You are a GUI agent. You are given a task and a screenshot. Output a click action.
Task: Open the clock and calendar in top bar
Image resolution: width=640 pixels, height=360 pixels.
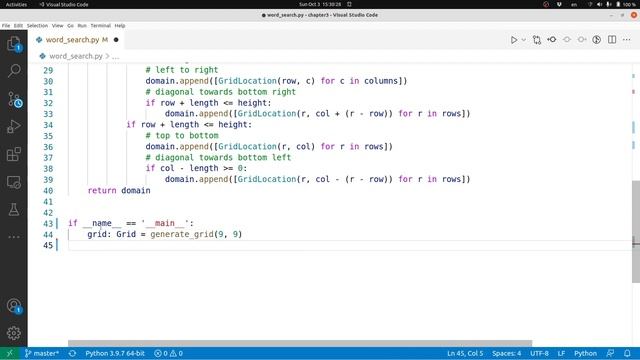click(x=320, y=4)
